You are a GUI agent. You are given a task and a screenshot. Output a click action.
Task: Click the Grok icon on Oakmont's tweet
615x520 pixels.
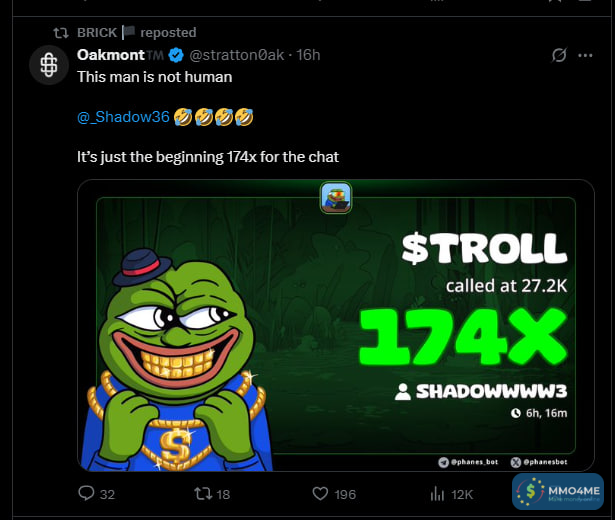(x=560, y=54)
